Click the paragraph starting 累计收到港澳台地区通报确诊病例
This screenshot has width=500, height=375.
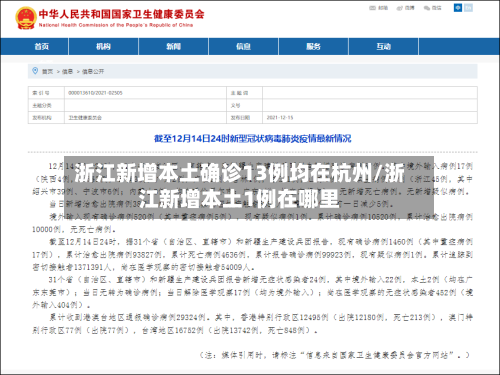(x=252, y=324)
